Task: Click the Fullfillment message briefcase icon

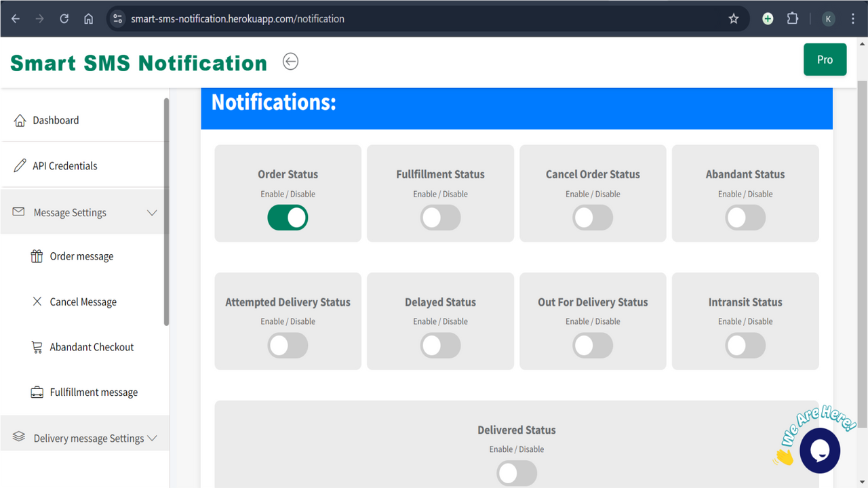Action: 37,392
